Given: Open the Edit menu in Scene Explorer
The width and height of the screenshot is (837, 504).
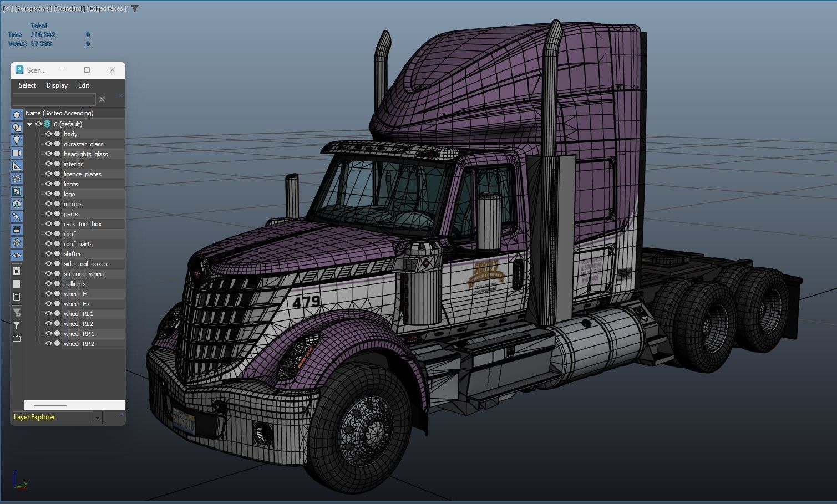Looking at the screenshot, I should pos(84,85).
